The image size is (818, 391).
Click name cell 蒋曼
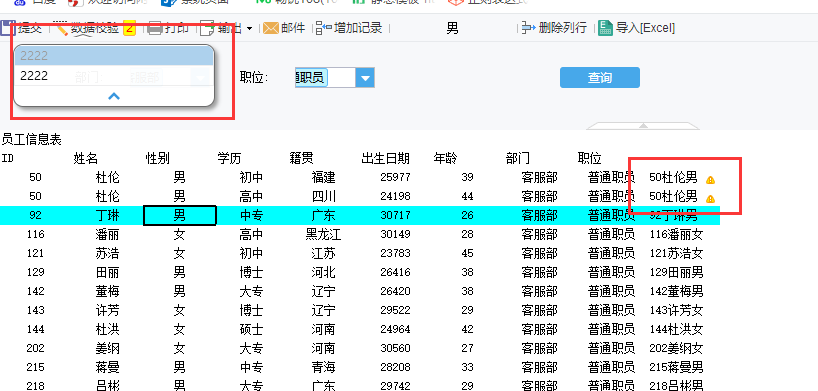pyautogui.click(x=107, y=368)
